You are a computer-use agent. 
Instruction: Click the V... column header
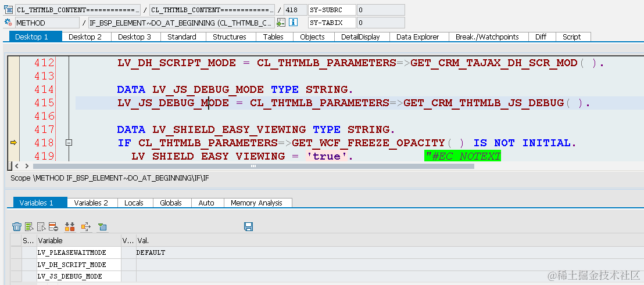pos(128,241)
